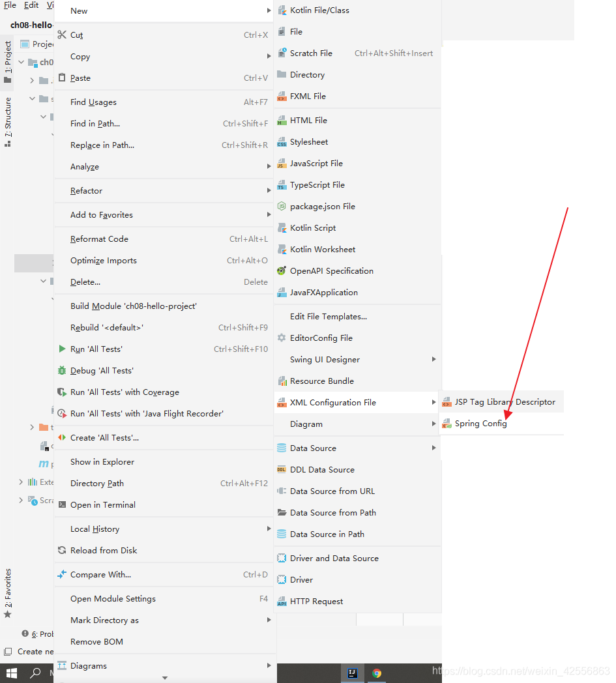Click the package.json File icon
The height and width of the screenshot is (683, 616).
click(282, 206)
